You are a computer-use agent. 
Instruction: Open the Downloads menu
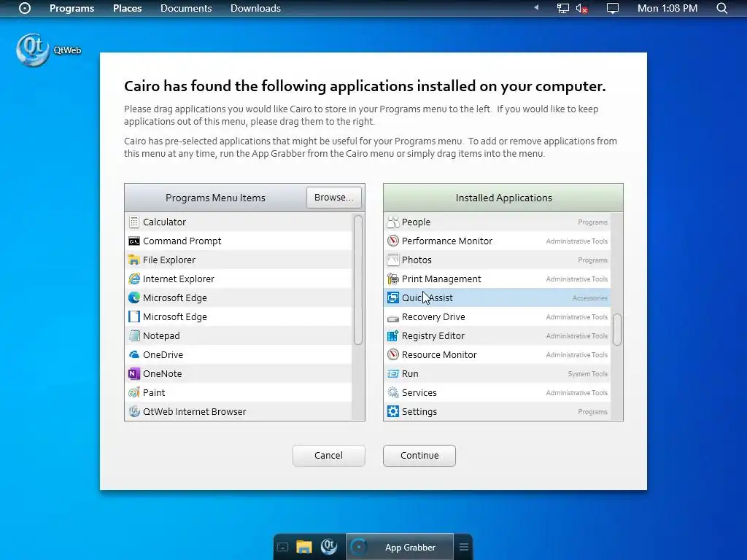255,8
